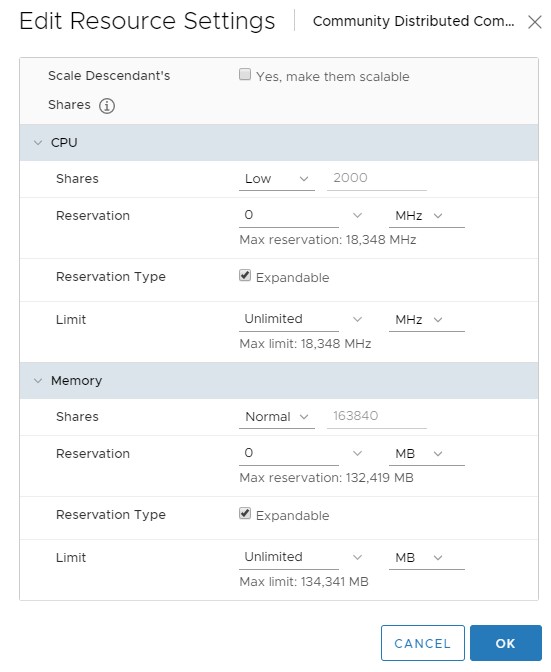
Task: Toggle CPU Reservation Type Expandable checkbox
Action: point(245,275)
